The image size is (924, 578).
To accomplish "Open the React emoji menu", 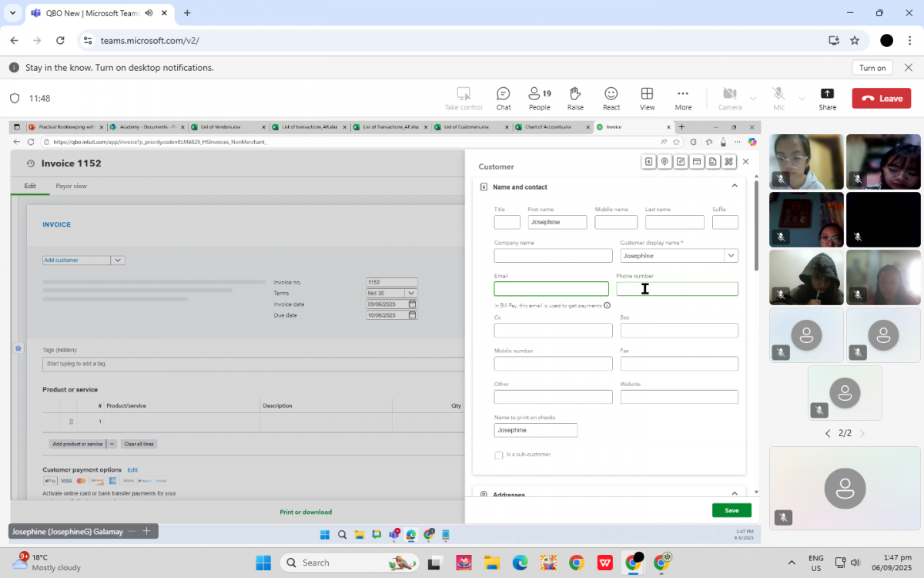I will tap(611, 99).
